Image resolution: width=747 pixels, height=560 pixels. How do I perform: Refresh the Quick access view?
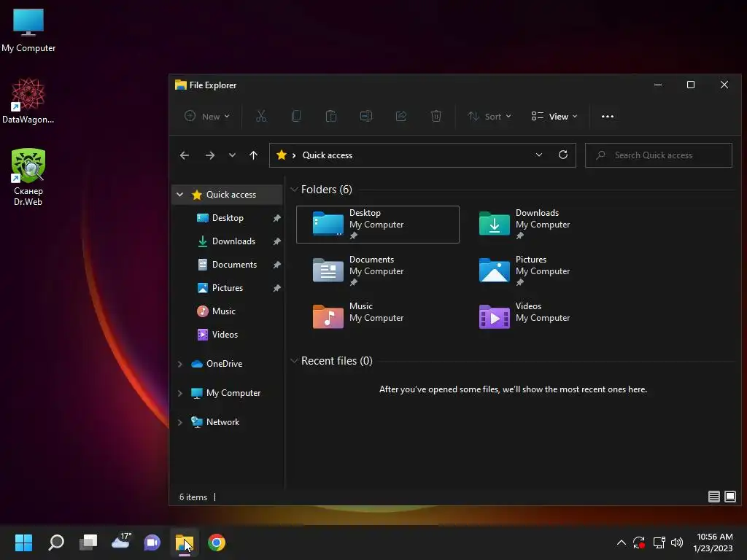[x=563, y=155]
